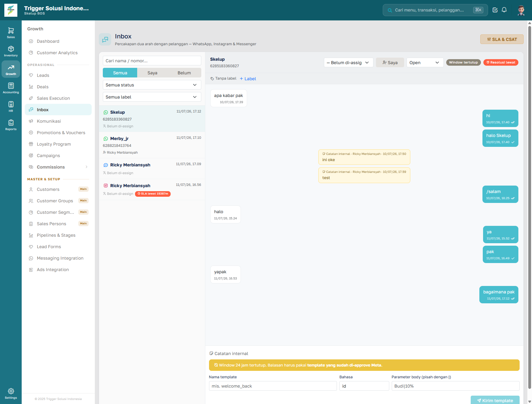This screenshot has width=532, height=404.
Task: Open Lead Forms menu item
Action: (58, 247)
